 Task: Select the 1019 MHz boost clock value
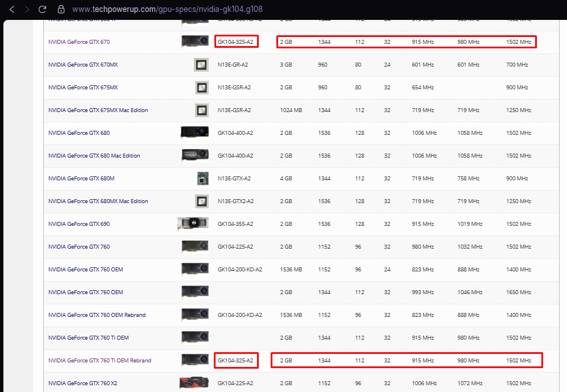point(470,224)
